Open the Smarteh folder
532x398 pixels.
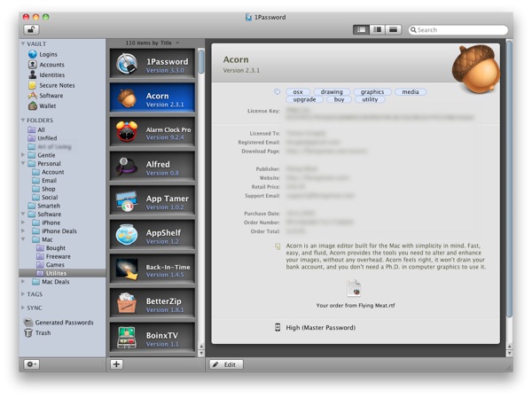[43, 206]
